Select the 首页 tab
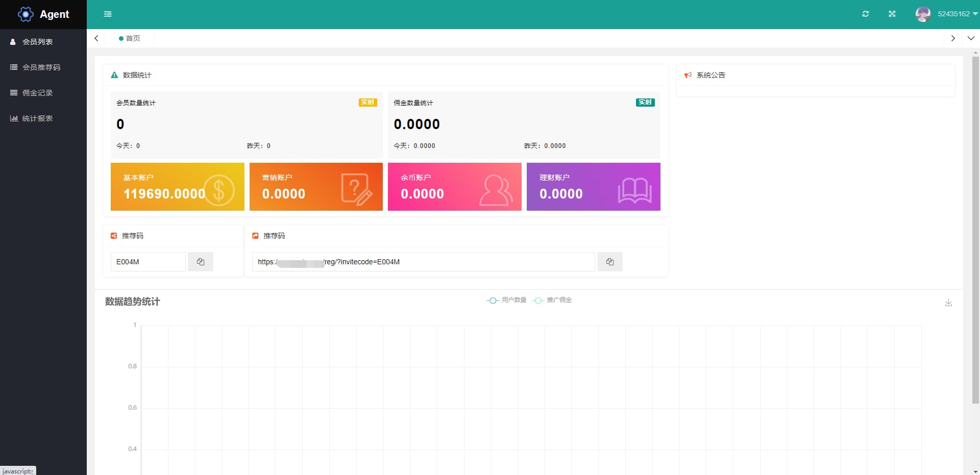 point(130,38)
